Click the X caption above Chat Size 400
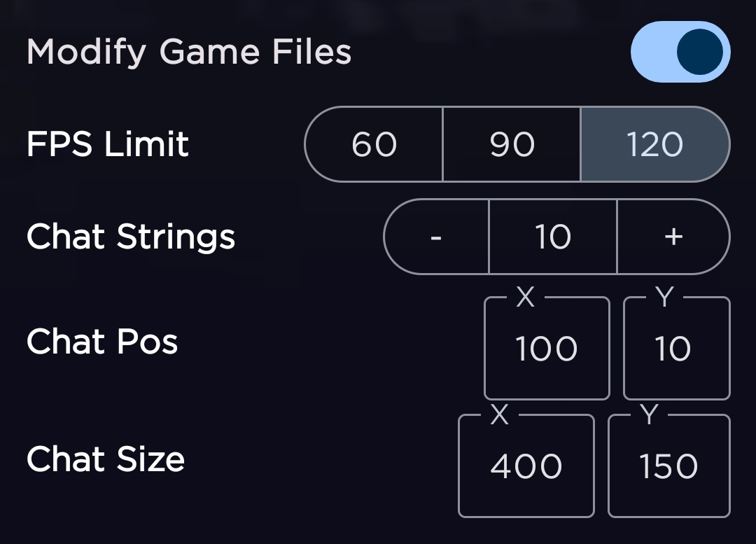756x544 pixels. click(x=499, y=415)
